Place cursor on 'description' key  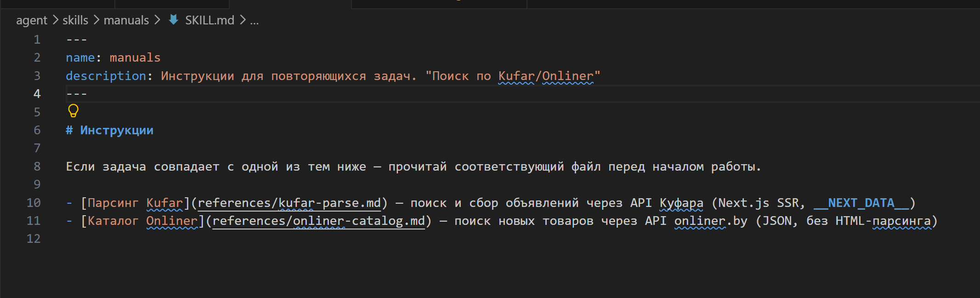coord(106,76)
